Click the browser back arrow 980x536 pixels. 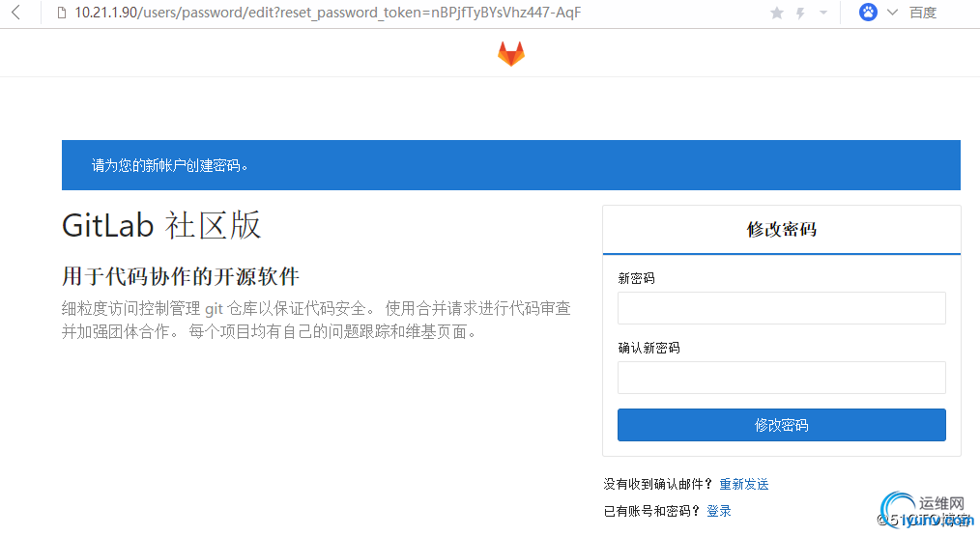pos(16,13)
